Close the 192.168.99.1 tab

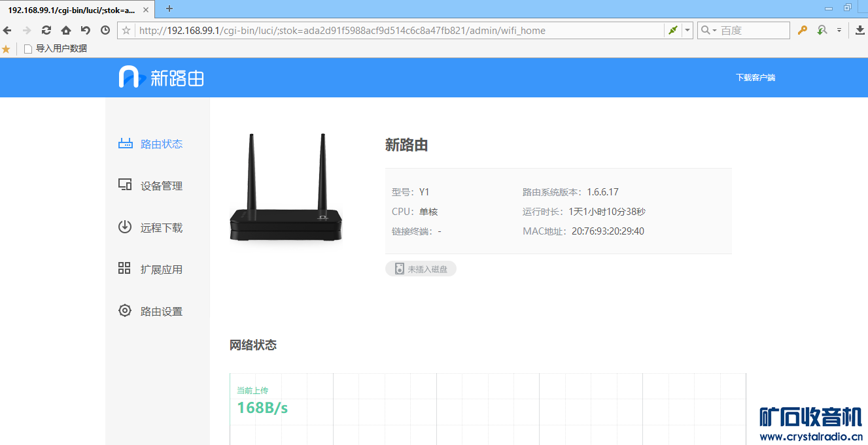tap(146, 10)
